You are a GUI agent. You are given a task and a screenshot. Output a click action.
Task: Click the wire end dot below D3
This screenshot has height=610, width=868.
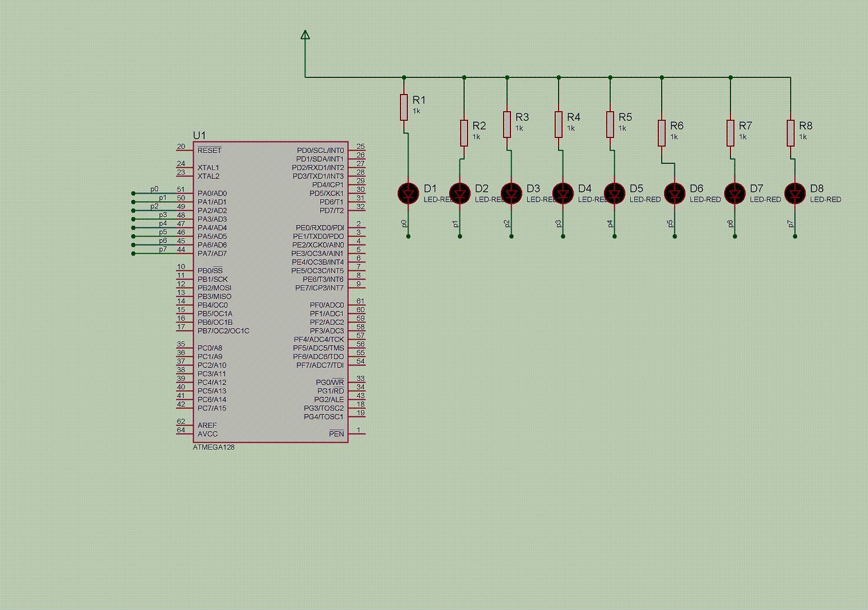[512, 236]
